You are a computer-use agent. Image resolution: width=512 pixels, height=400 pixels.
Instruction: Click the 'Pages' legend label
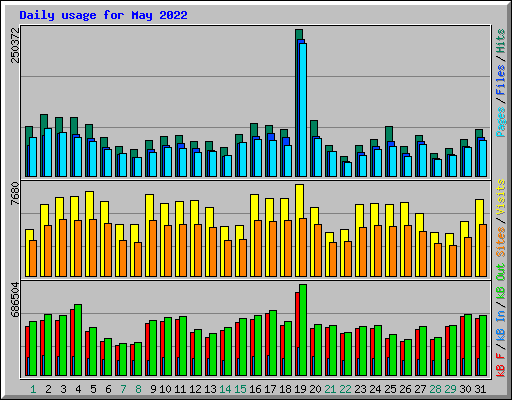[x=501, y=122]
